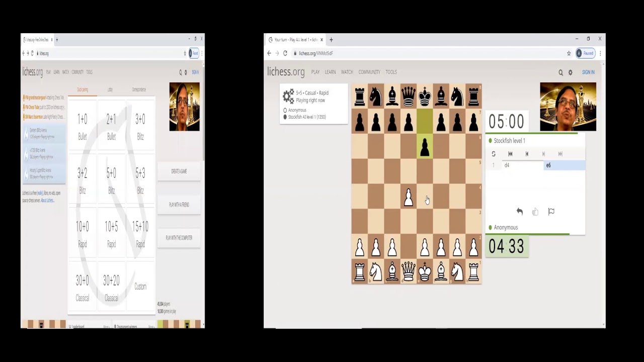
Task: Choose 10+0 Rapid time control
Action: tap(83, 233)
